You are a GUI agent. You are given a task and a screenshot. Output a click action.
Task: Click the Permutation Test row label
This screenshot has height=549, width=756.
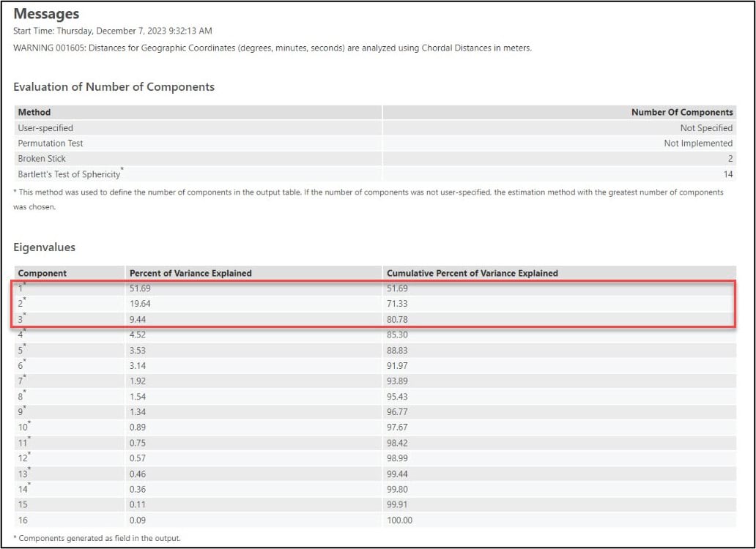tap(51, 143)
